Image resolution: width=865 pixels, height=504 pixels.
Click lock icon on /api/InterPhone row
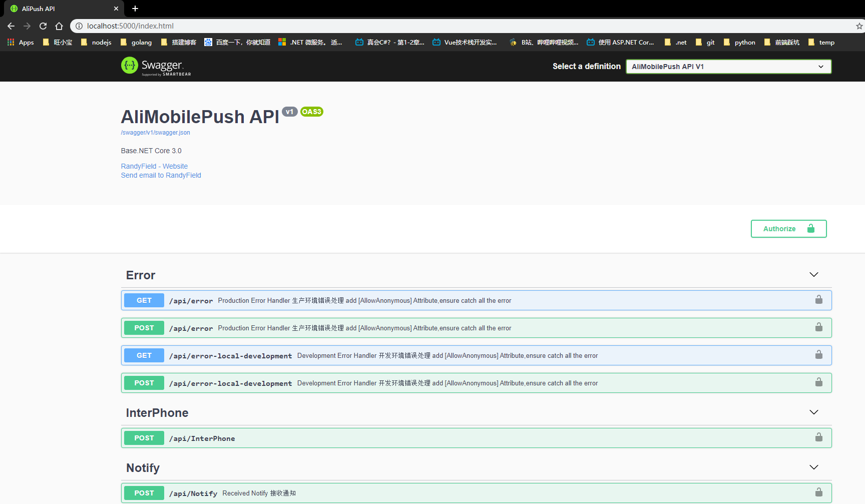tap(819, 437)
